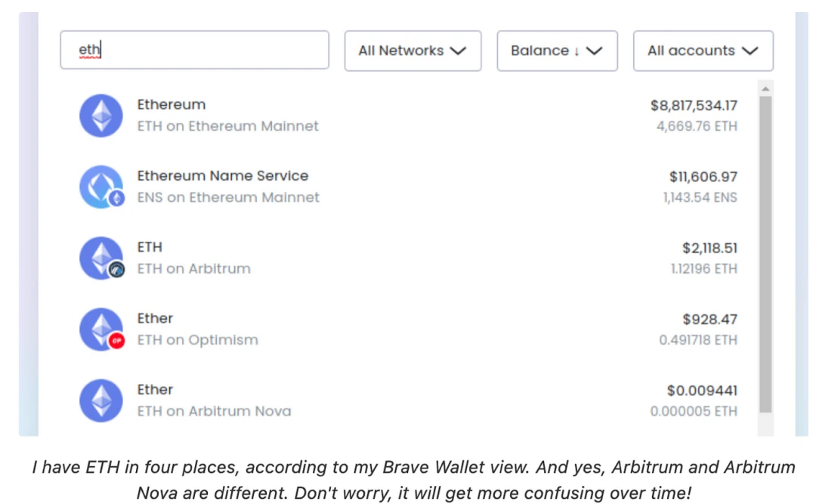Click the Ethereum badge on ENS icon
816x504 pixels.
116,199
